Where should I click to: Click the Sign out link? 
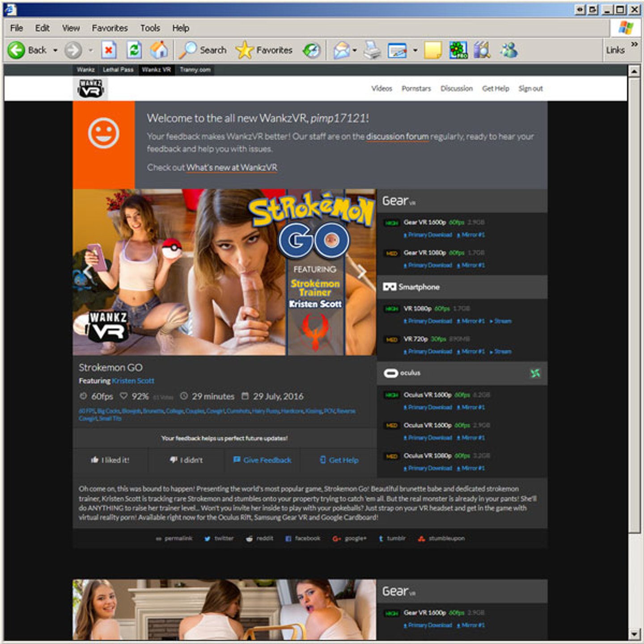point(530,89)
